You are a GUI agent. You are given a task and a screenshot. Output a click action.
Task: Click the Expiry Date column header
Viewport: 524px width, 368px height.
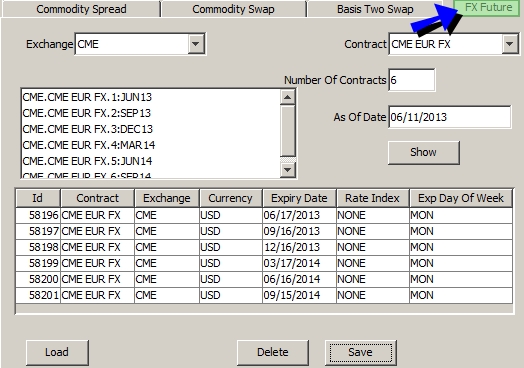pos(299,198)
